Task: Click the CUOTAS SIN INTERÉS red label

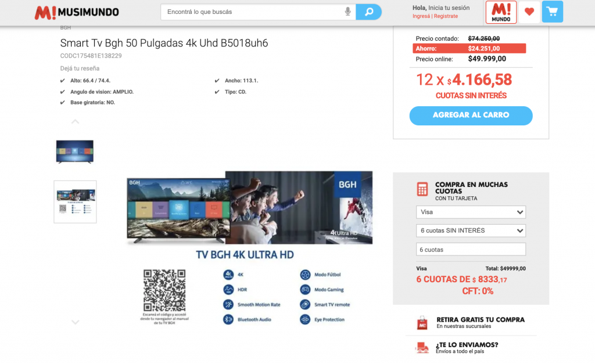Action: [x=471, y=96]
